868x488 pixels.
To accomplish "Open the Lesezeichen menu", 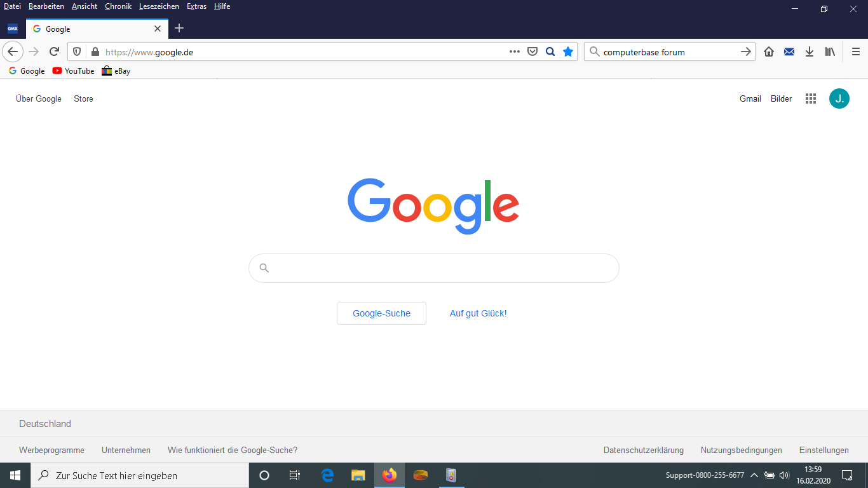I will tap(159, 6).
